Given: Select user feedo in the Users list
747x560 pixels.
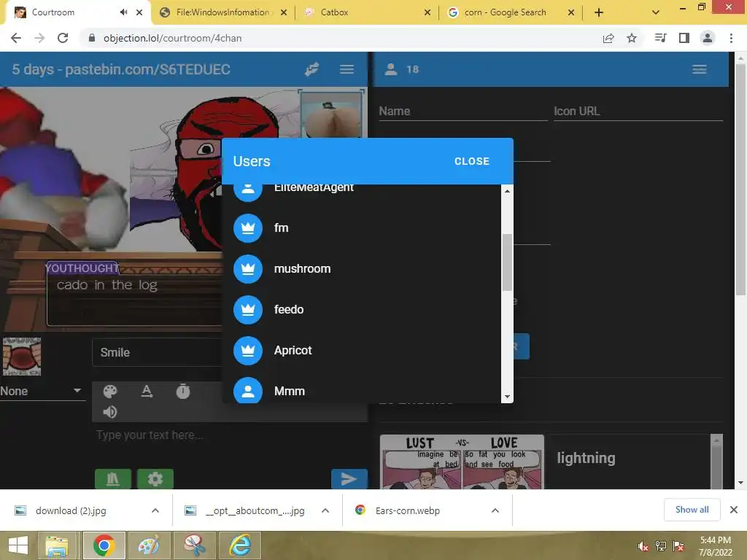Looking at the screenshot, I should click(x=362, y=309).
